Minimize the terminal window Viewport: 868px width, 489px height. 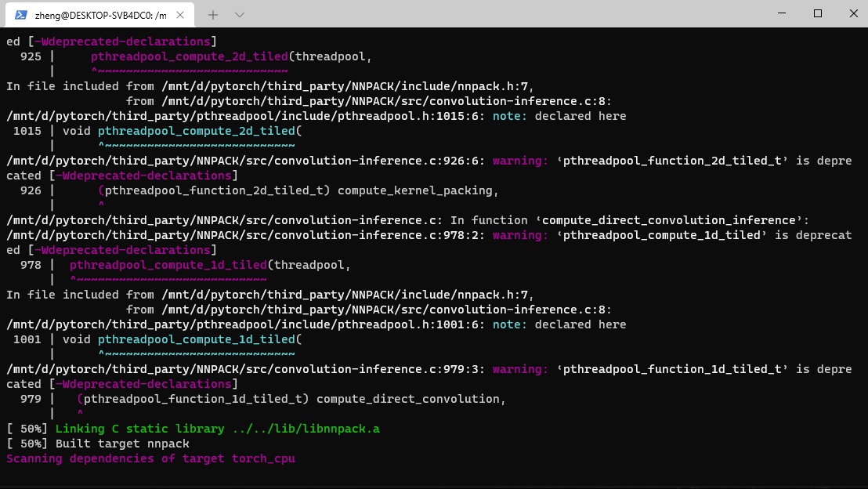[782, 13]
